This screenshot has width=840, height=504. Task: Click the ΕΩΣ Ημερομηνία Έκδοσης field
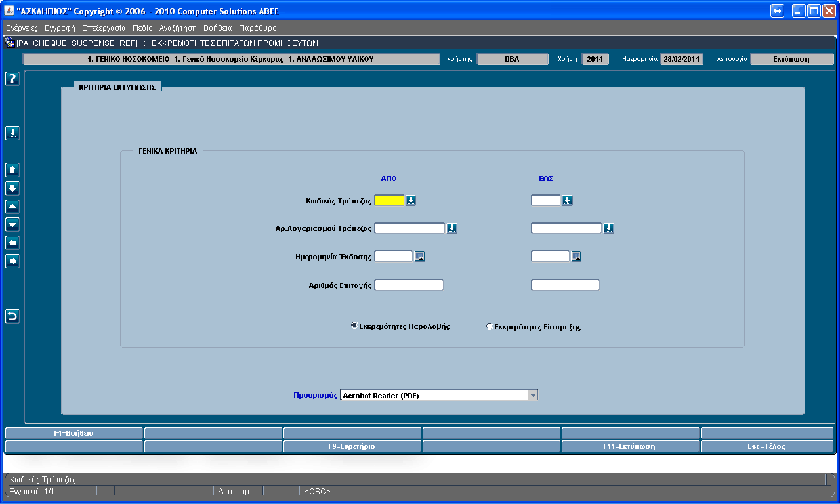[x=551, y=257]
